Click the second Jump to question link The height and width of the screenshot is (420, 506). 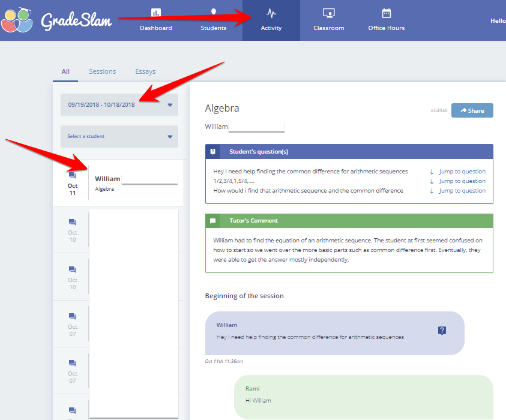tap(462, 181)
